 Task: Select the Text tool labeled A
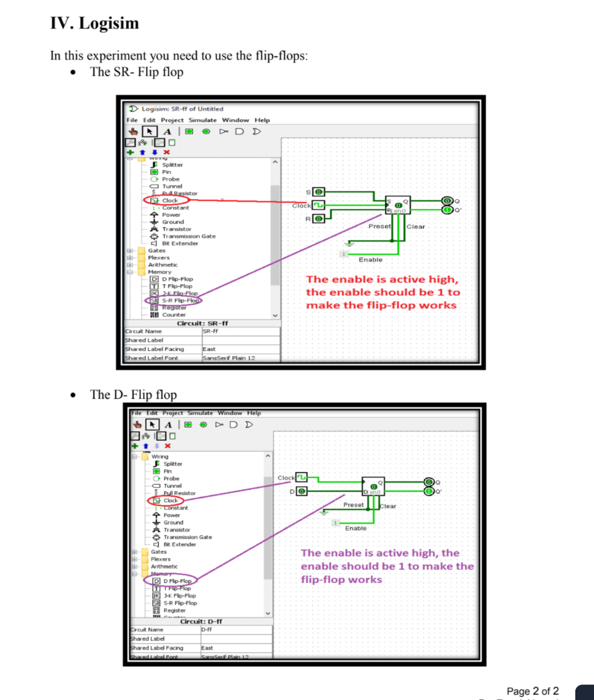167,131
